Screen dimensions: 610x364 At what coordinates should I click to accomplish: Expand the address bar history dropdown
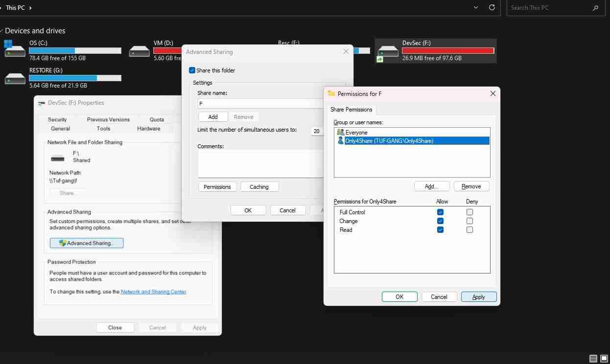click(476, 8)
